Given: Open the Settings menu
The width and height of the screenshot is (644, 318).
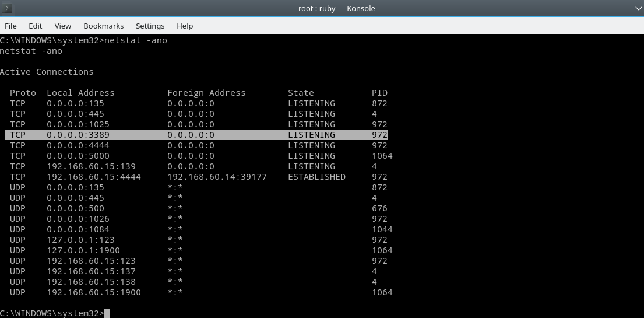Looking at the screenshot, I should coord(150,26).
